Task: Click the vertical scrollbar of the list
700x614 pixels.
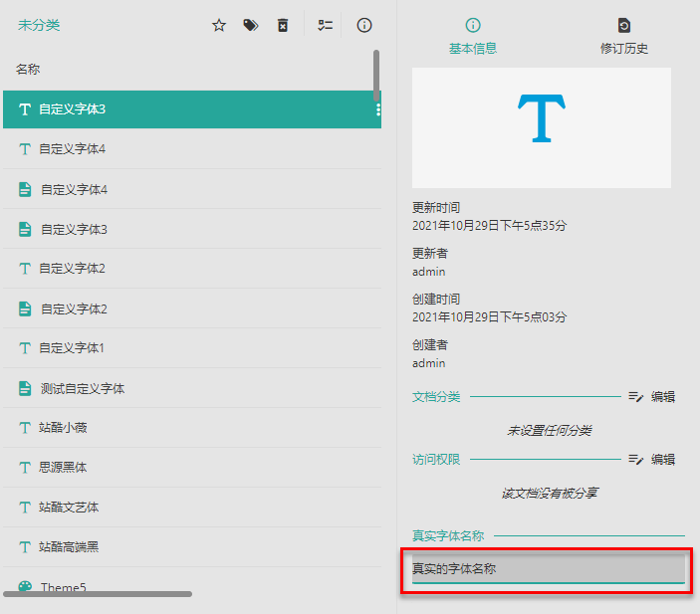Action: 376,75
